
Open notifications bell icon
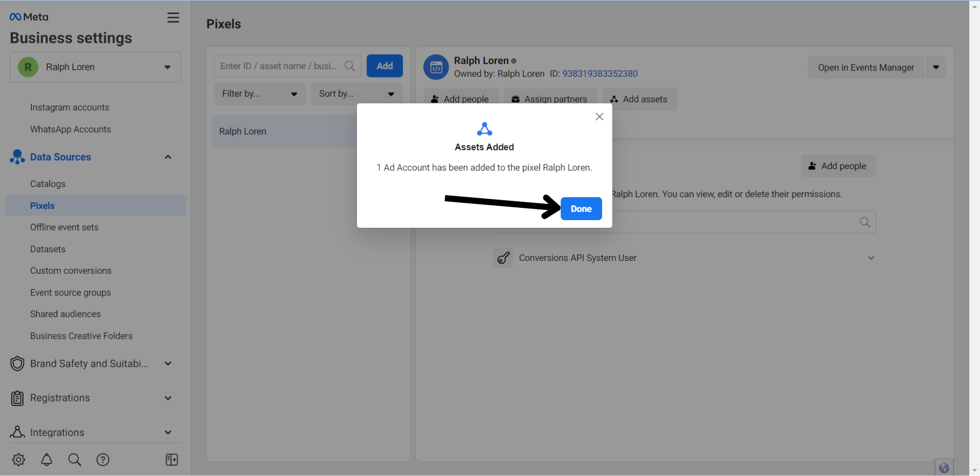47,460
